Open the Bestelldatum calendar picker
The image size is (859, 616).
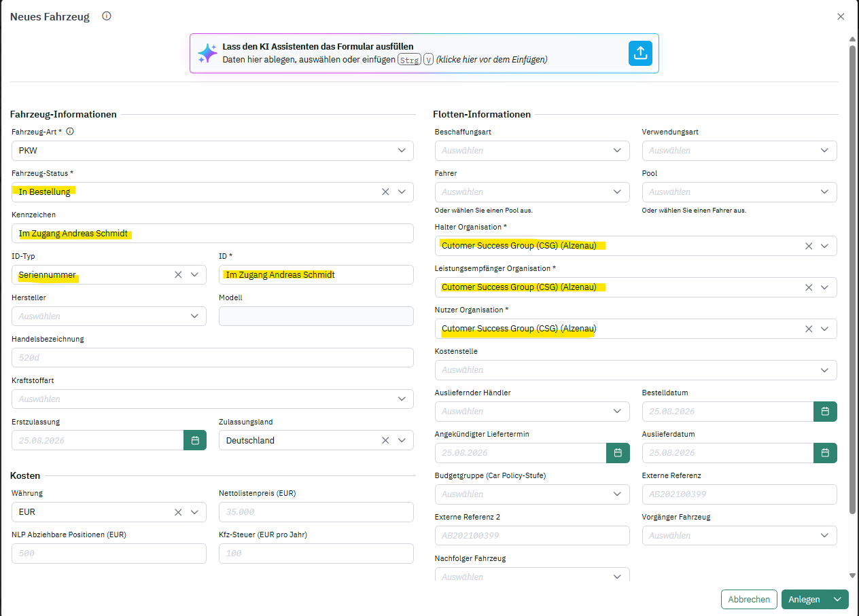click(x=825, y=412)
